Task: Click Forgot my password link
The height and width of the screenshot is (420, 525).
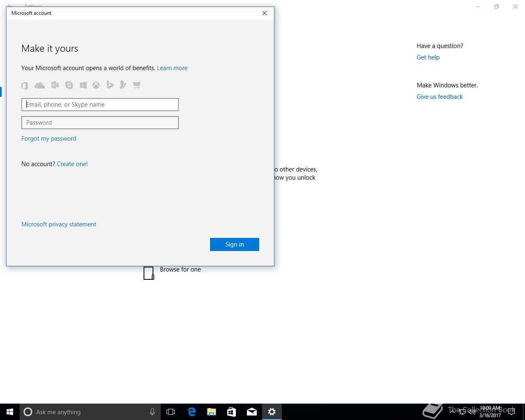Action: 49,139
